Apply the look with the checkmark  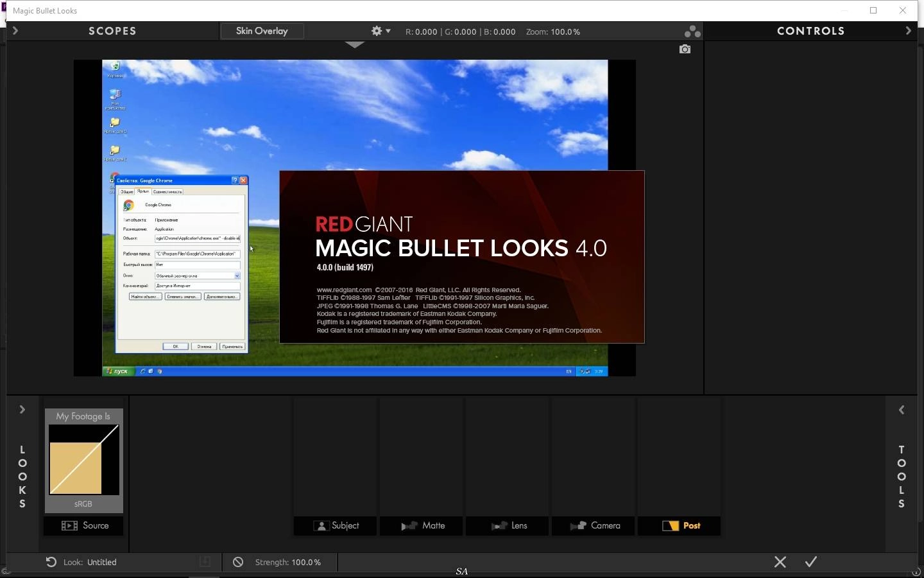(x=811, y=562)
